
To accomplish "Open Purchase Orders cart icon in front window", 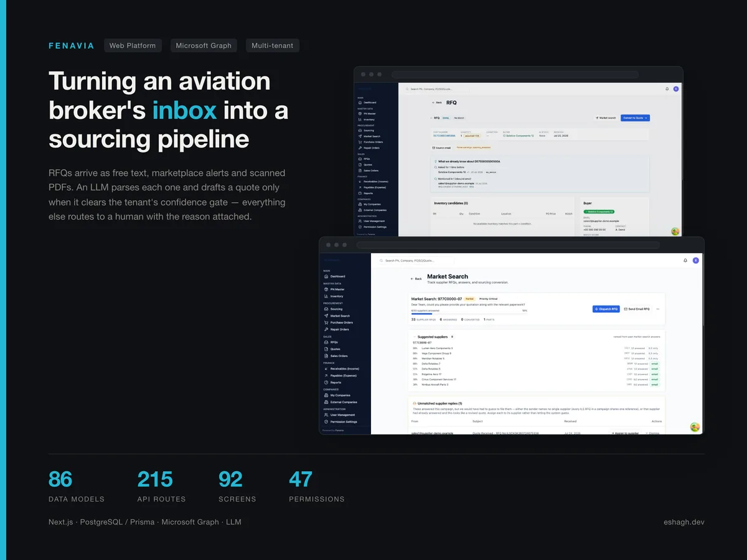I will click(327, 322).
